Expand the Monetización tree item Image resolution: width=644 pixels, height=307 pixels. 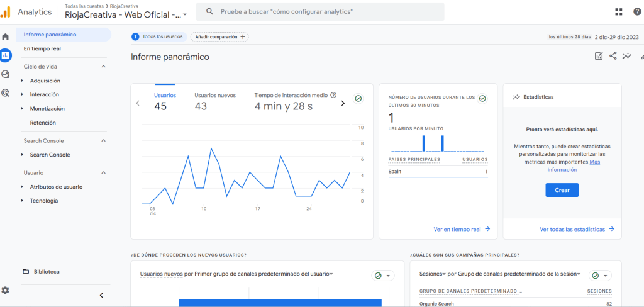(22, 108)
